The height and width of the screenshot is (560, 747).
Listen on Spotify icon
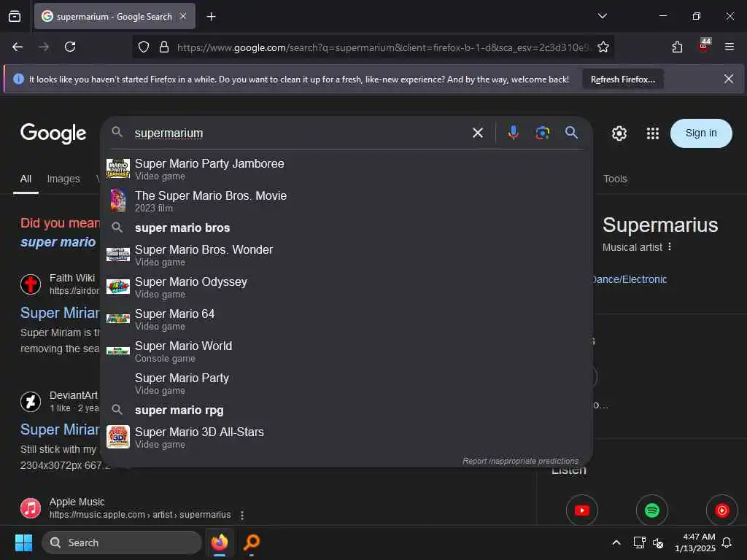tap(651, 510)
